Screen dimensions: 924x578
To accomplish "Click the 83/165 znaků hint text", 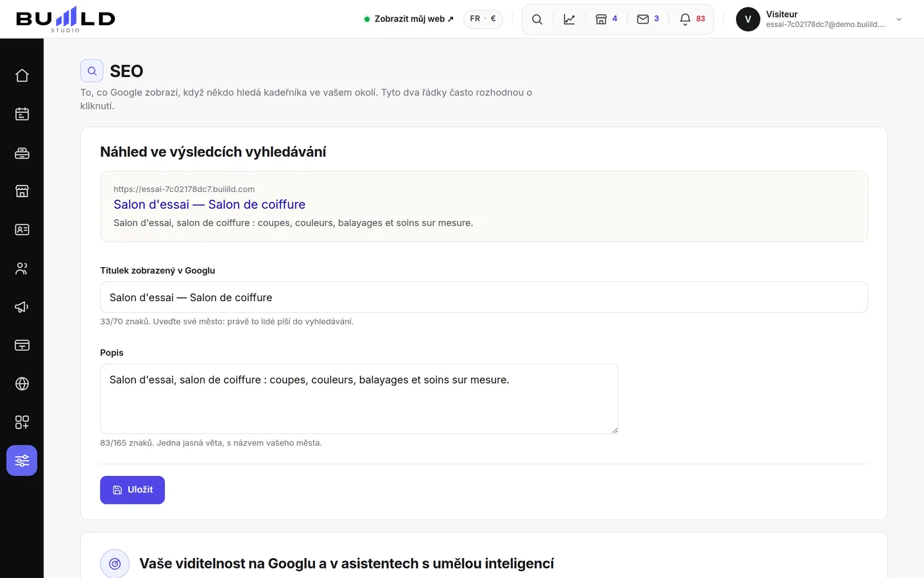I will (210, 442).
